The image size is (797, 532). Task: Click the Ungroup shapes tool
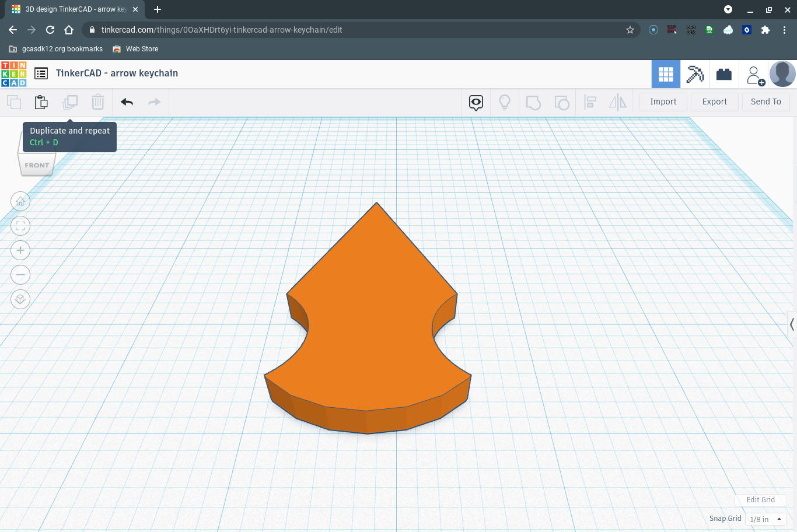pyautogui.click(x=562, y=103)
